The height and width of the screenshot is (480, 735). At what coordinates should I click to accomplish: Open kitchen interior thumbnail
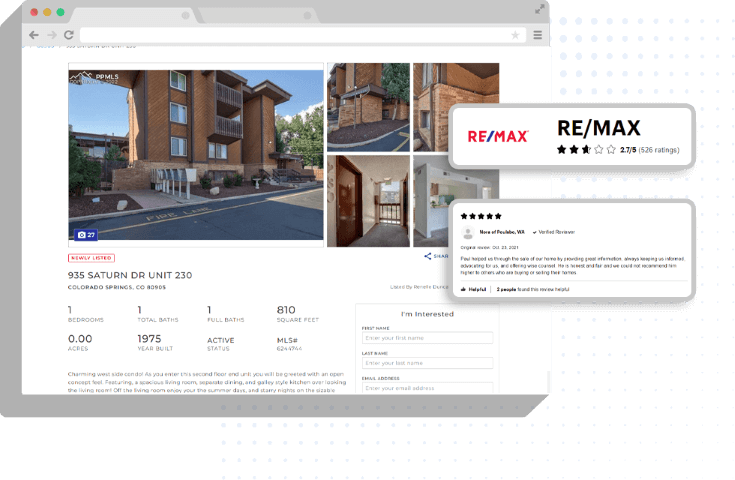click(431, 202)
